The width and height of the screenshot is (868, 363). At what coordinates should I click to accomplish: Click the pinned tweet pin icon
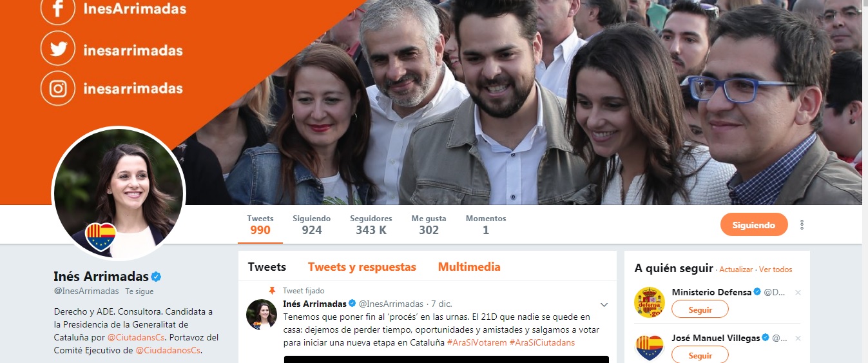272,291
